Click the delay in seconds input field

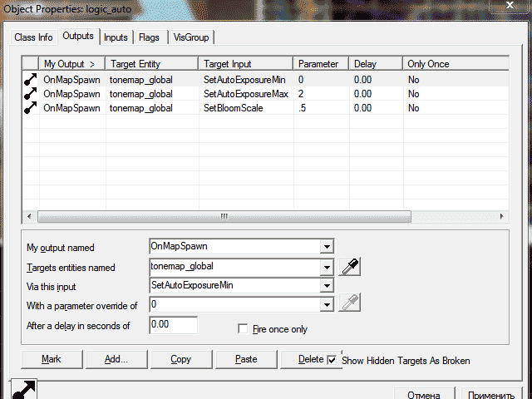click(x=172, y=325)
